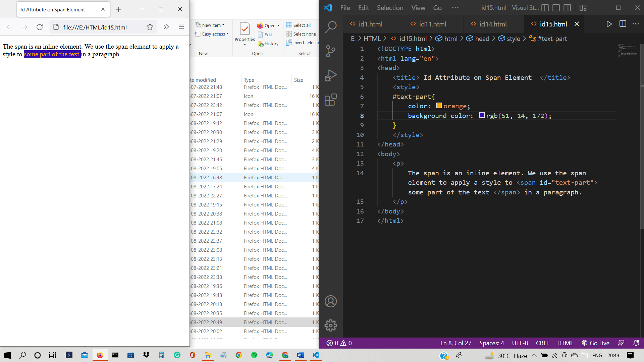Image resolution: width=644 pixels, height=362 pixels.
Task: Click the Go Live status bar button
Action: click(x=597, y=343)
